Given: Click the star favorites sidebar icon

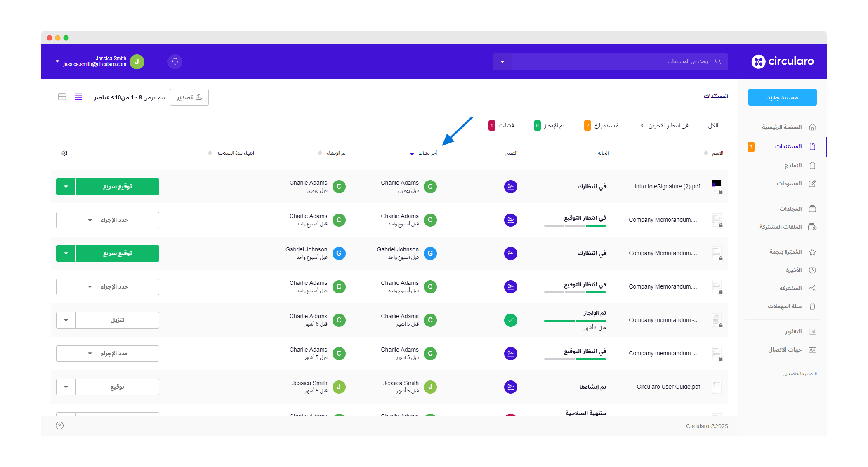Looking at the screenshot, I should pyautogui.click(x=812, y=252).
